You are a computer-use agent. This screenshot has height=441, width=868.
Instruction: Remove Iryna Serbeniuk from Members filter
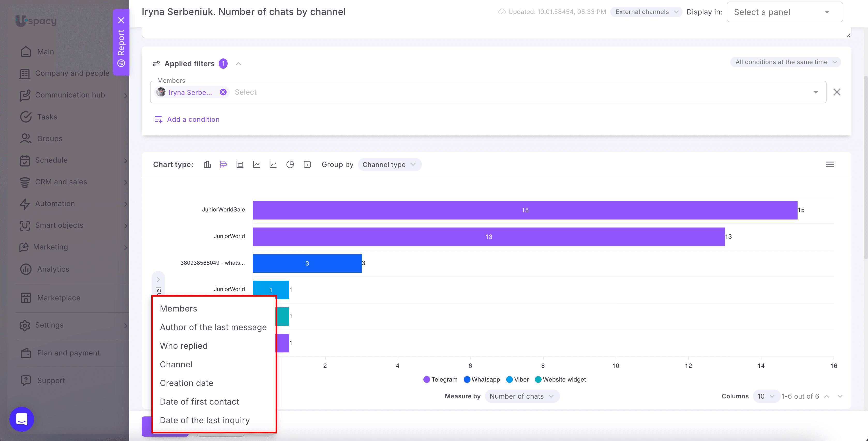point(223,92)
